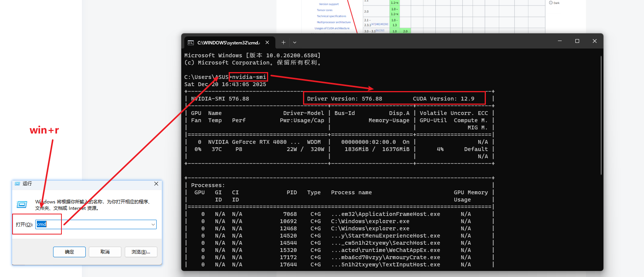
Task: Click the Microsoft Windows version line
Action: coord(252,55)
